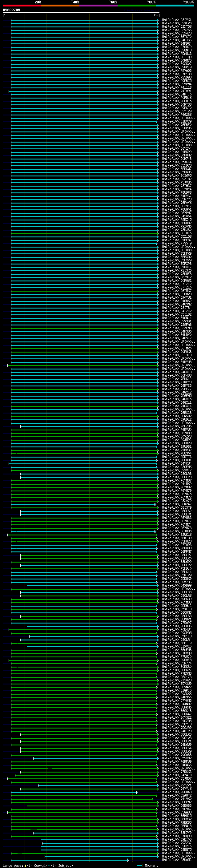Open the UniRef100_A8IVK1 hit label
This screenshot has height=868, width=197.
176,20
